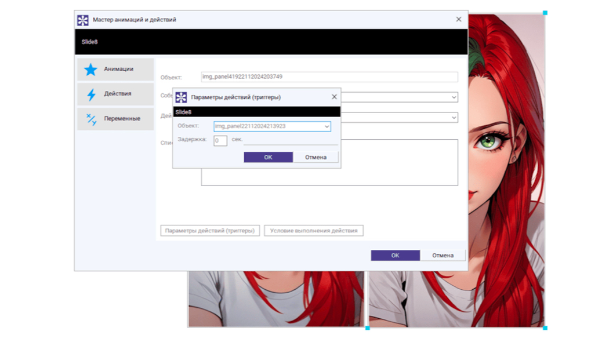This screenshot has width=591, height=364.
Task: Click the top-right image selection handle
Action: (545, 13)
